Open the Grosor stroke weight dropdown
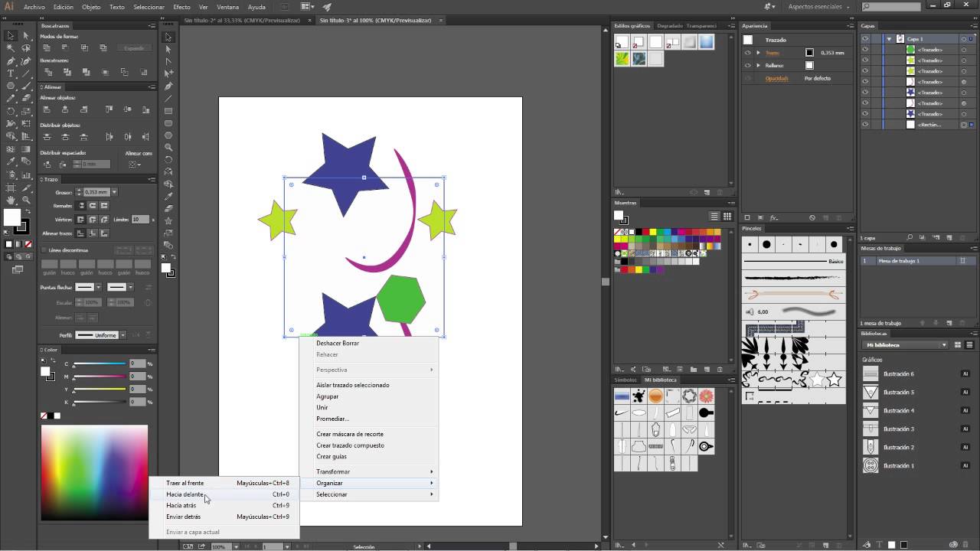This screenshot has width=980, height=551. pyautogui.click(x=114, y=192)
